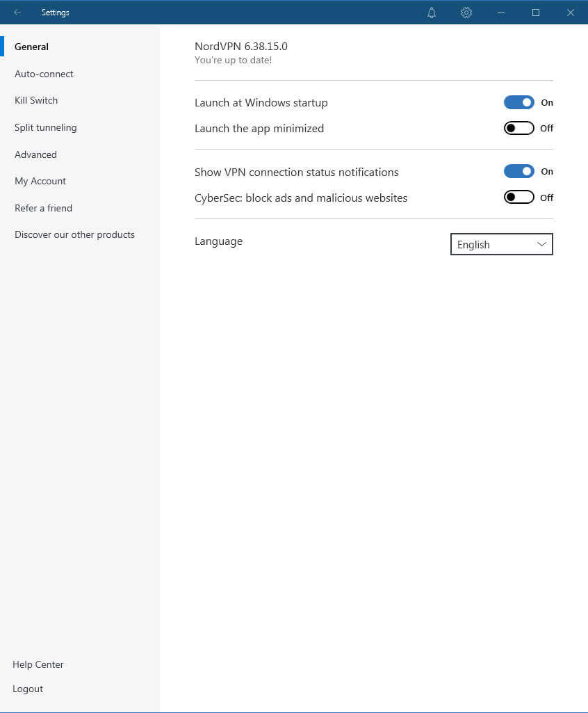Disable VPN connection status notifications toggle
The width and height of the screenshot is (588, 713).
click(x=519, y=171)
